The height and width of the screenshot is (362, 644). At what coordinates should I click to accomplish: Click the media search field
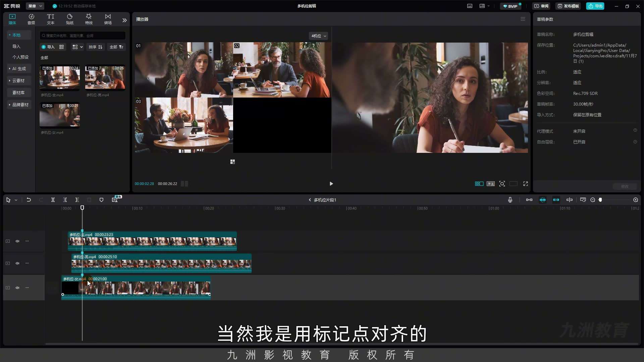83,36
